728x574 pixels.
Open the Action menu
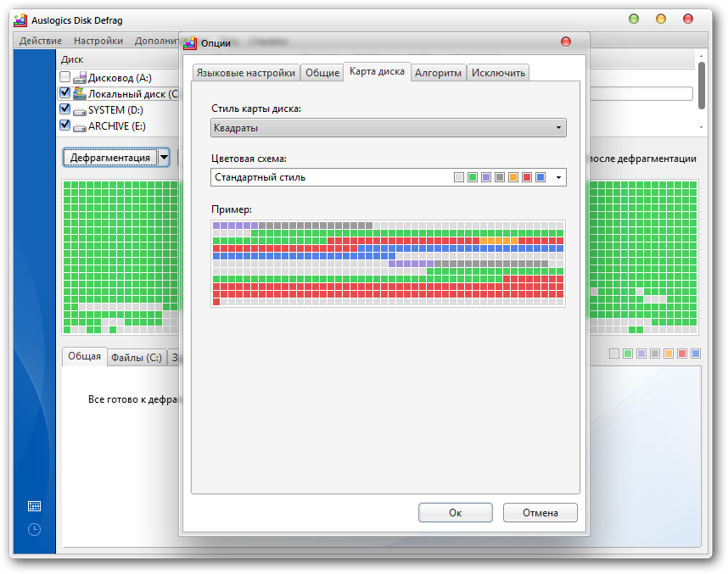pos(41,41)
